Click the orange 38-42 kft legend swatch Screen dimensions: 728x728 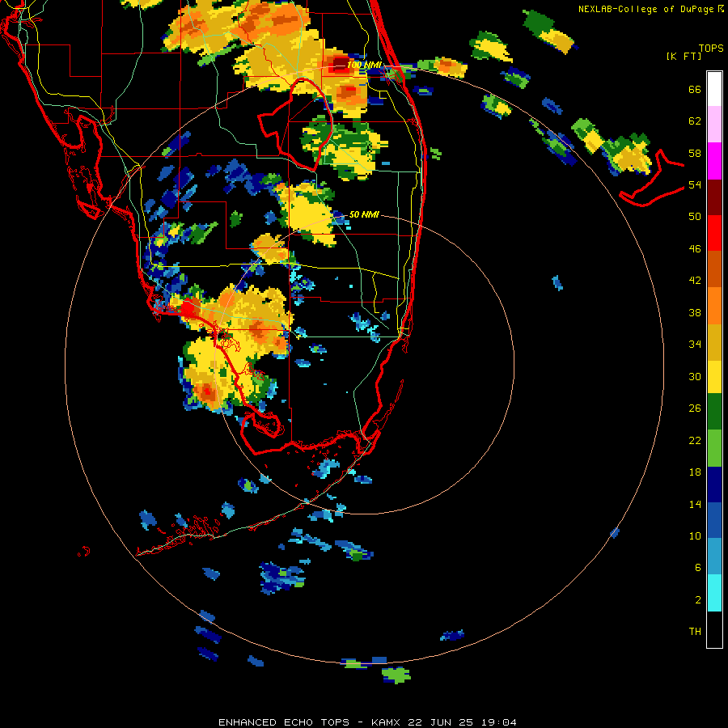(x=714, y=306)
